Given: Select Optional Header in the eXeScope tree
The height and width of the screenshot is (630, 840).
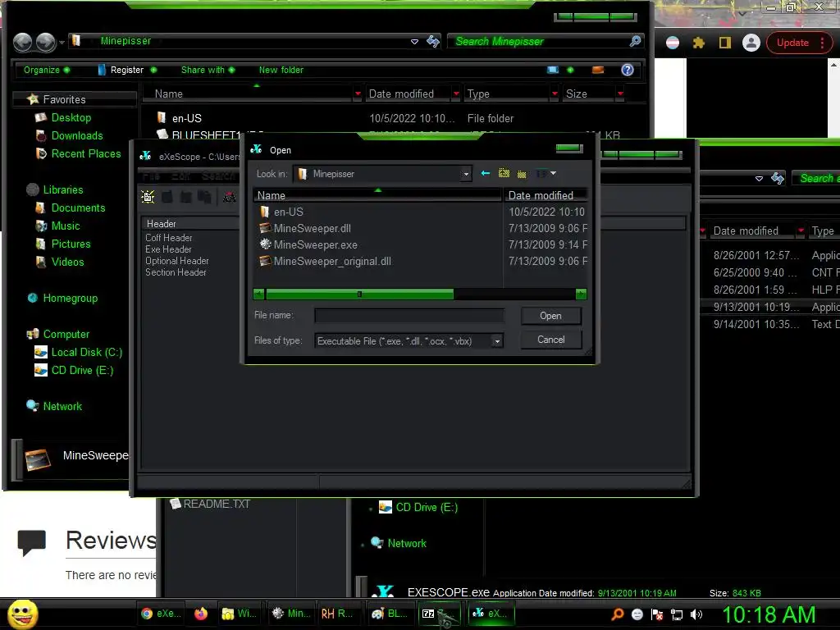Looking at the screenshot, I should coord(177,261).
